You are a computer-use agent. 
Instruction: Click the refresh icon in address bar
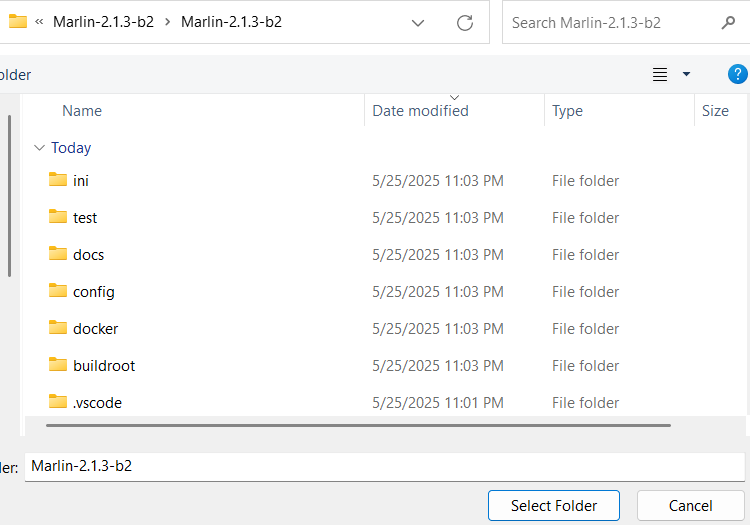click(464, 22)
